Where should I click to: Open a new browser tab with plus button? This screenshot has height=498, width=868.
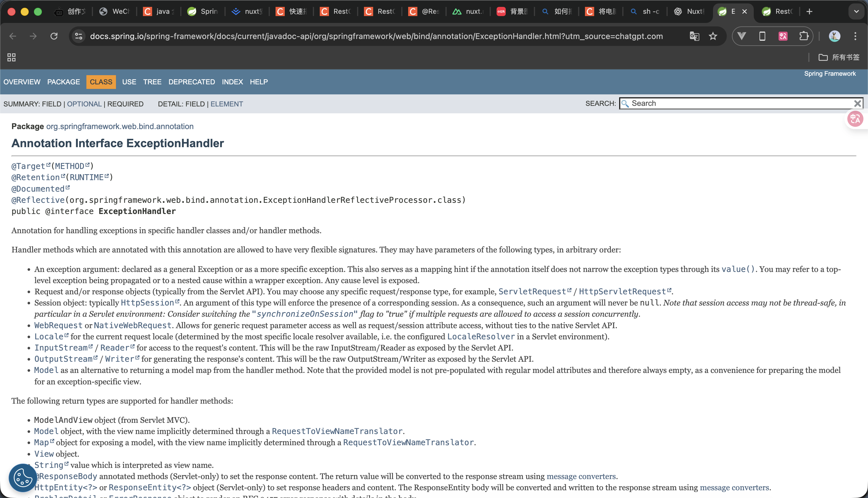click(x=809, y=12)
